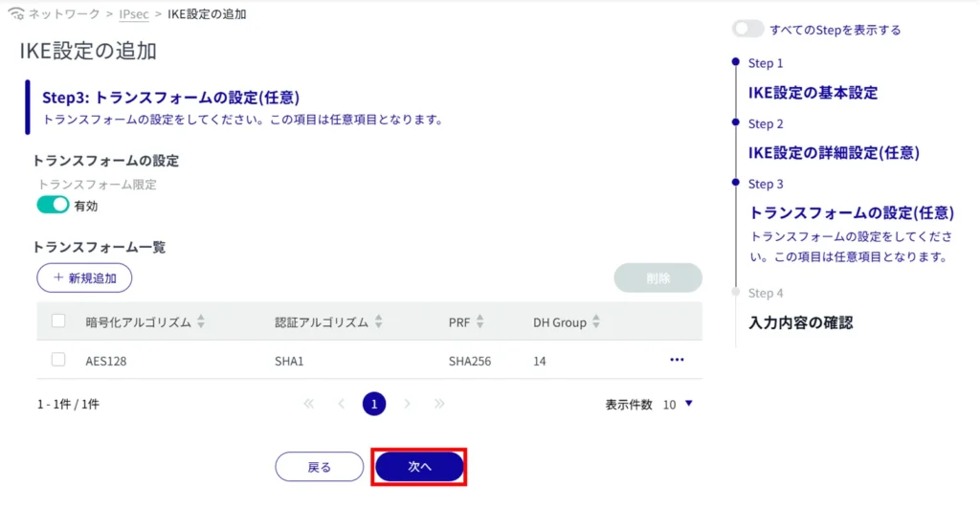Sort by 暗号化アルゴリズム column arrows
Viewport: 980px width, 508px height.
point(201,322)
